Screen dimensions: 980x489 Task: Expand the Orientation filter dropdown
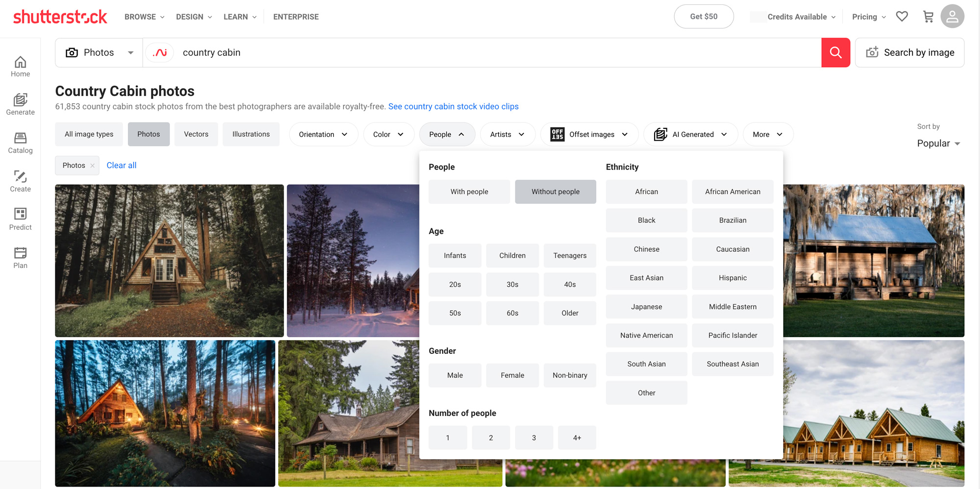point(323,134)
